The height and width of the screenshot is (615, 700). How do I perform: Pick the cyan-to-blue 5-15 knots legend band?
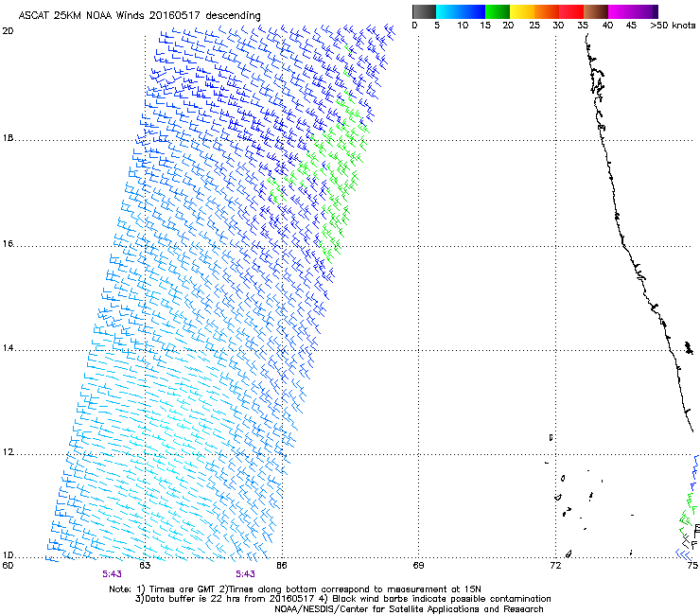pos(461,11)
